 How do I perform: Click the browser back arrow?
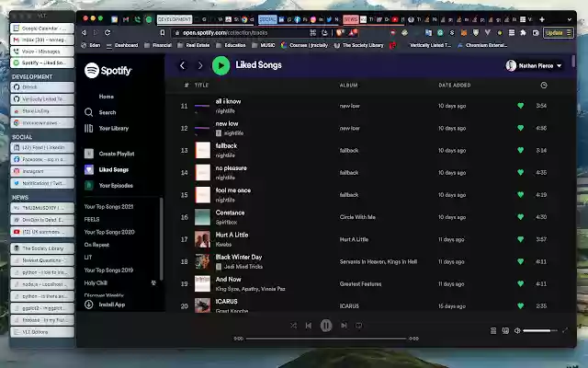pyautogui.click(x=84, y=33)
